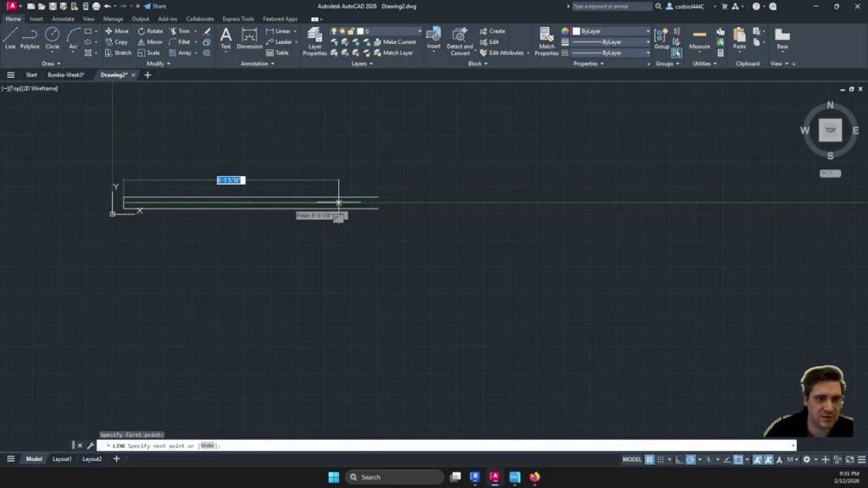Image resolution: width=868 pixels, height=488 pixels.
Task: Toggle ortho mode in status bar
Action: tap(677, 459)
